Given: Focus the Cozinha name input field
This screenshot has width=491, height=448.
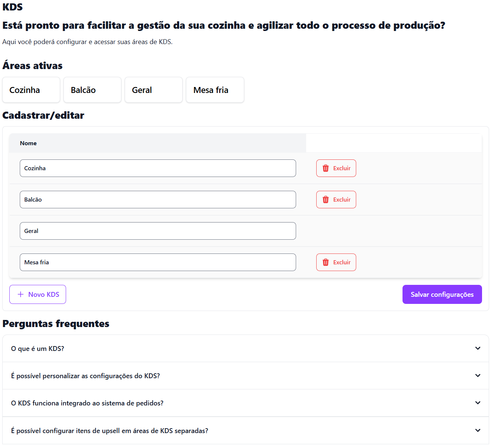Looking at the screenshot, I should coord(158,168).
